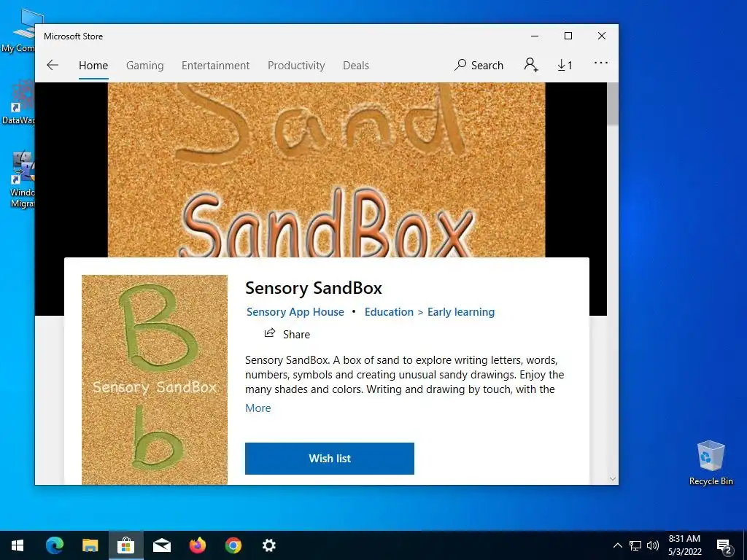
Task: Select the My Computer desktop icon
Action: coord(18,31)
